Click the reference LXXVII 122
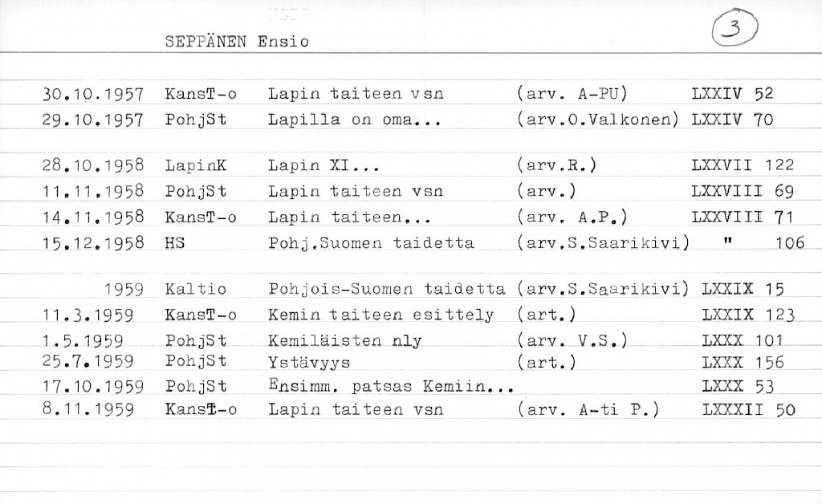 pyautogui.click(x=742, y=166)
